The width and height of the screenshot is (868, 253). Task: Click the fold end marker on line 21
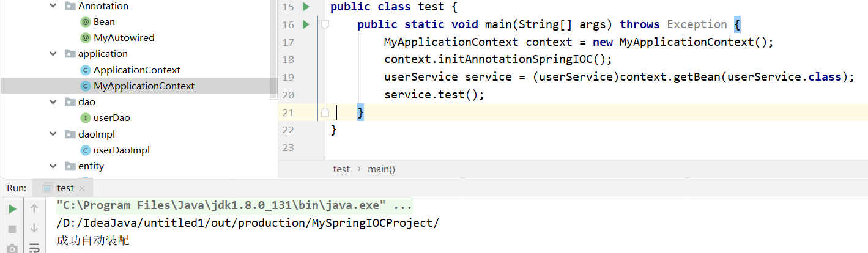pyautogui.click(x=325, y=112)
